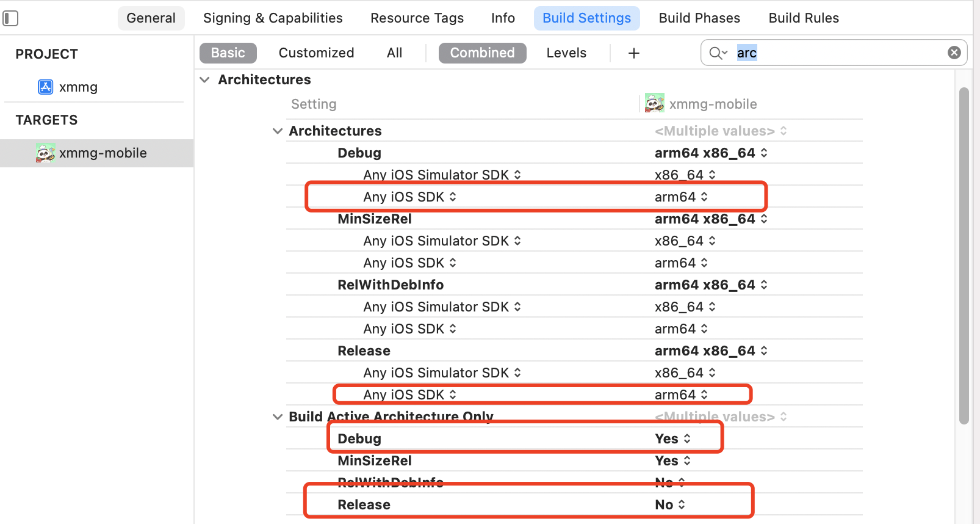This screenshot has width=980, height=524.
Task: Show All build settings
Action: [x=394, y=53]
